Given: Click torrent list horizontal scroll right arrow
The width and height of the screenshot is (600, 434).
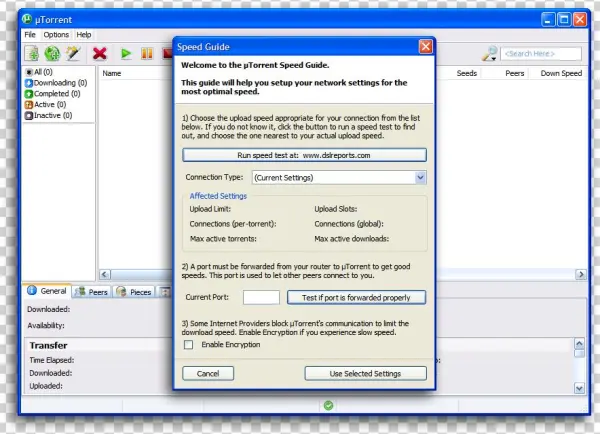Looking at the screenshot, I should click(x=581, y=274).
